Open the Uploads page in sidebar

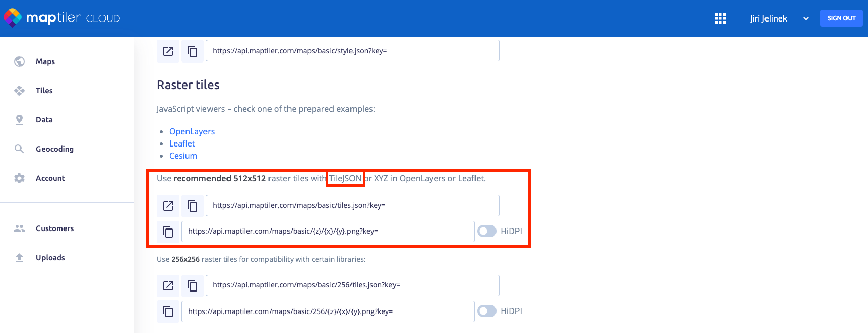point(50,258)
